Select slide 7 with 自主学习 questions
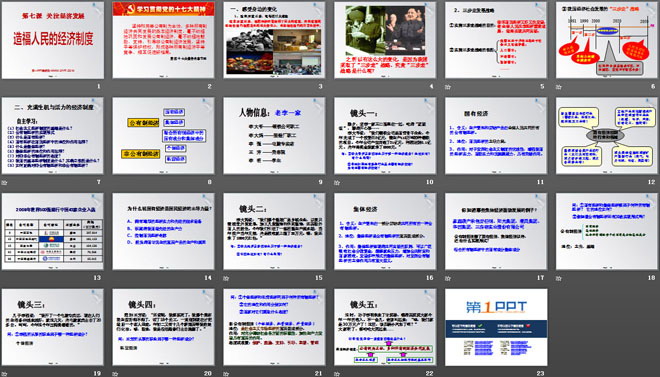Image resolution: width=660 pixels, height=377 pixels. (x=53, y=135)
